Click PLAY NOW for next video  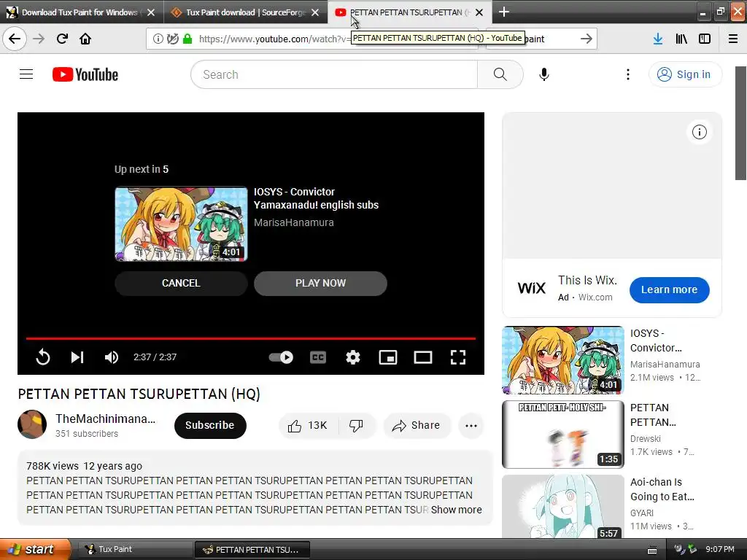coord(321,284)
